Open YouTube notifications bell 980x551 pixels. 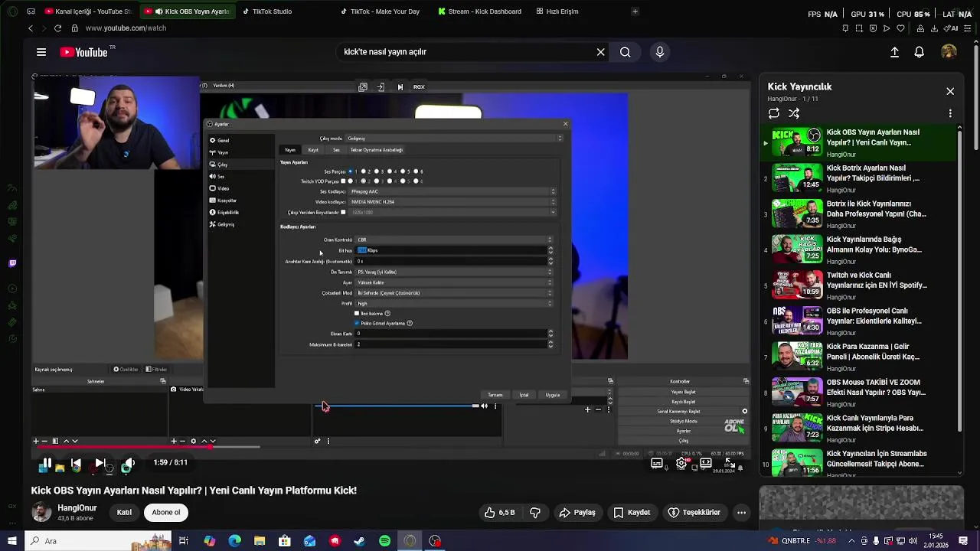919,52
